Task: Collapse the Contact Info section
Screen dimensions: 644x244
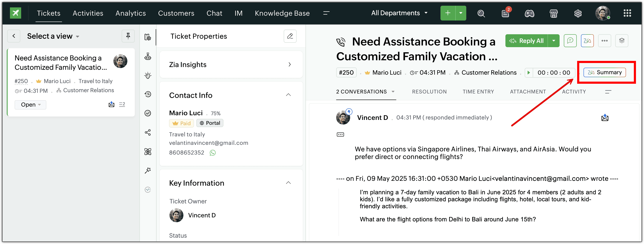Action: click(x=288, y=95)
